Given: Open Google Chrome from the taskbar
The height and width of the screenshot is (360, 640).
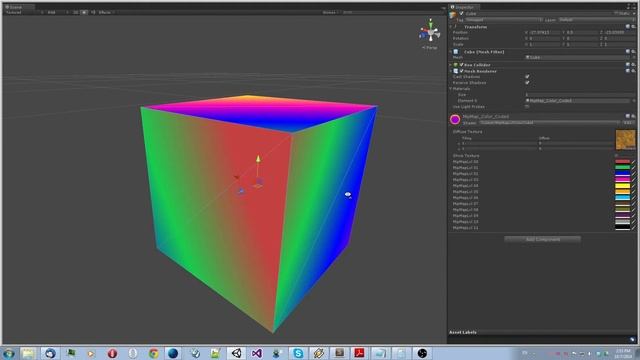Looking at the screenshot, I should point(153,353).
